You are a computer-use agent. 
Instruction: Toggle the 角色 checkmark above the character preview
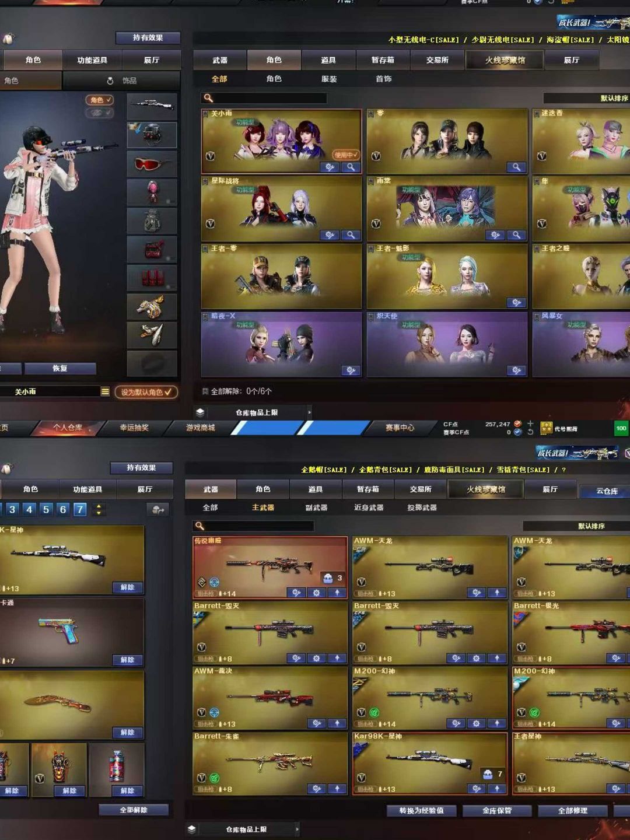pyautogui.click(x=100, y=100)
